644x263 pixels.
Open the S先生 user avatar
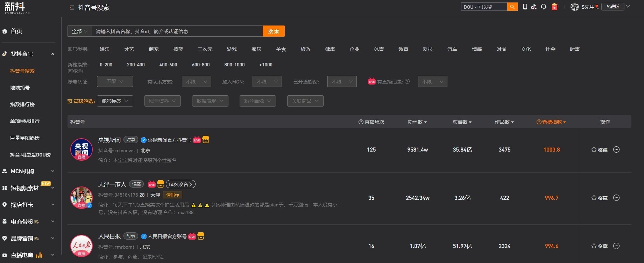[575, 7]
